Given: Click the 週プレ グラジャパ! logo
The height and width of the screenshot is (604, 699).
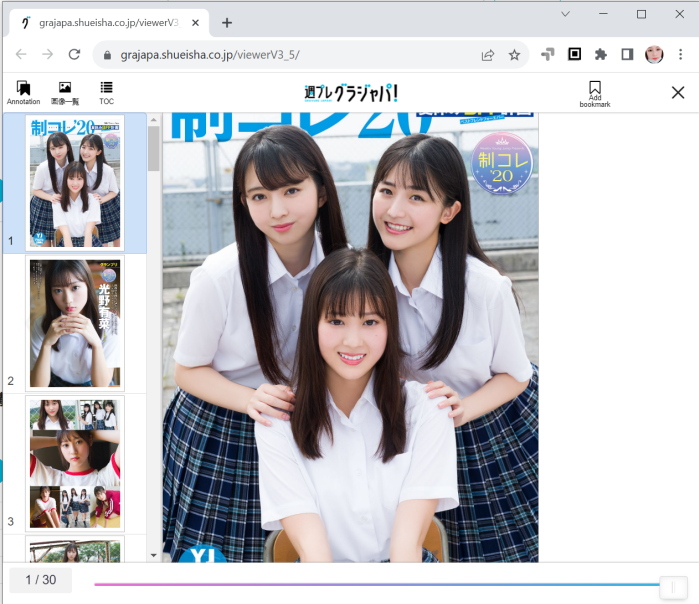Looking at the screenshot, I should [x=350, y=93].
